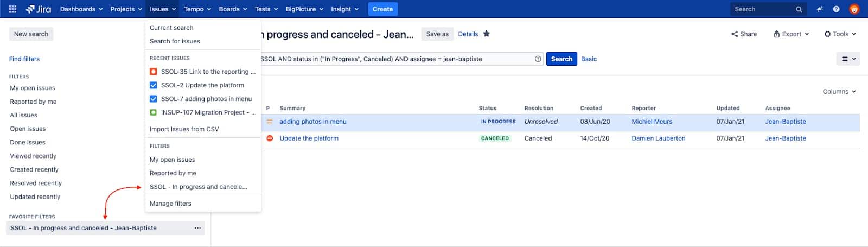
Task: Open the Export dropdown
Action: tap(791, 34)
